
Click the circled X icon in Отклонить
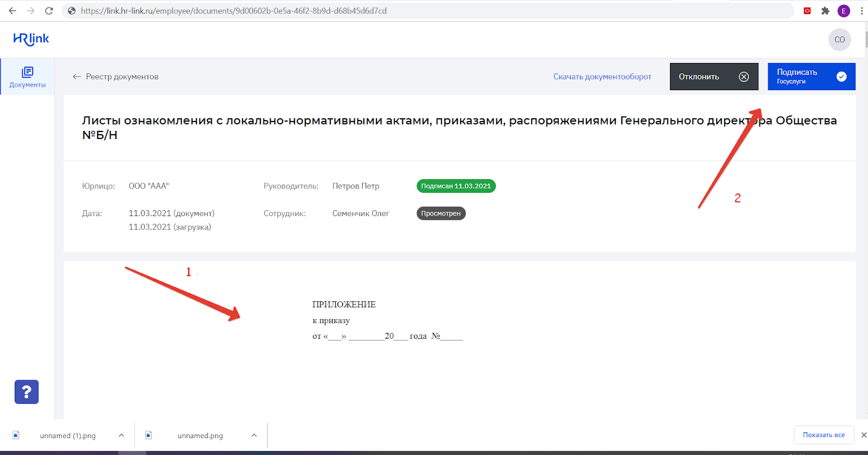(x=744, y=77)
